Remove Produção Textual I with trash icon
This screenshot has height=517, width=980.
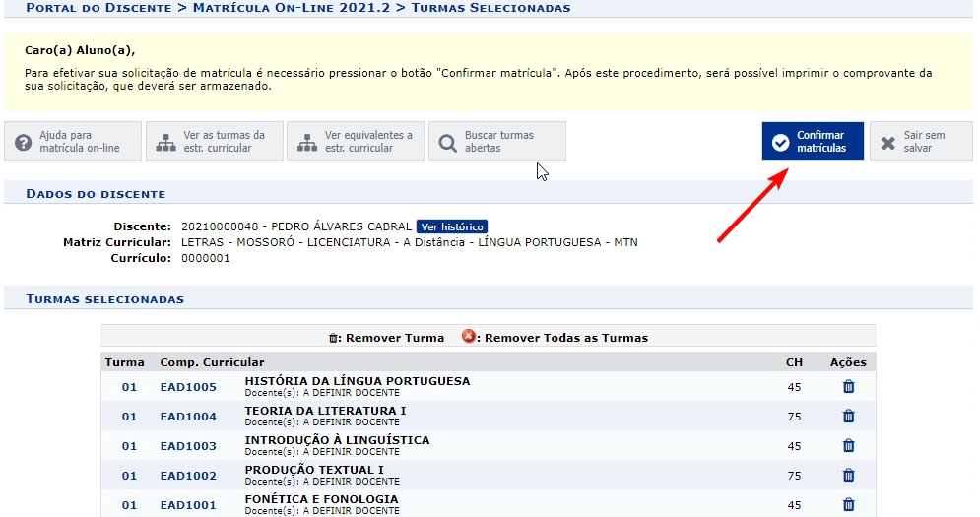pos(848,475)
